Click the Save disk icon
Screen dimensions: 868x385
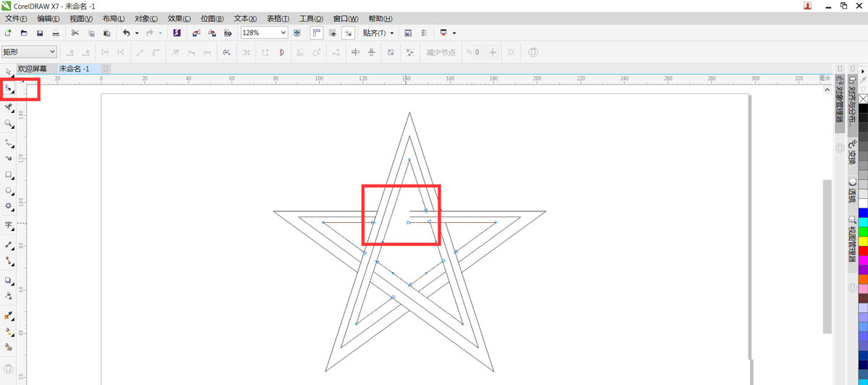(40, 33)
